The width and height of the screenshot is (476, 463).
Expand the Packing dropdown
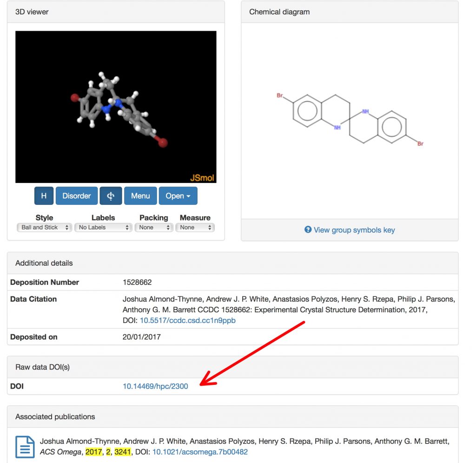154,228
